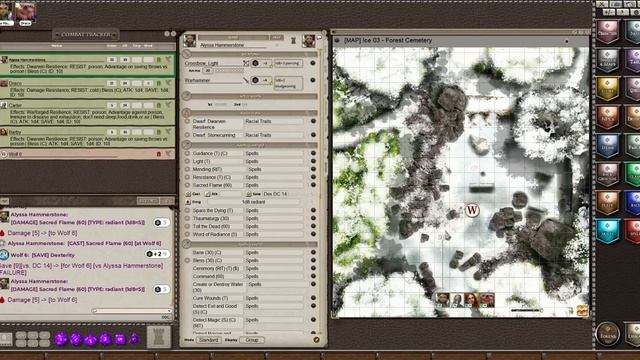Click the rook icon in character sheet header
This screenshot has width=640, height=360.
293,40
